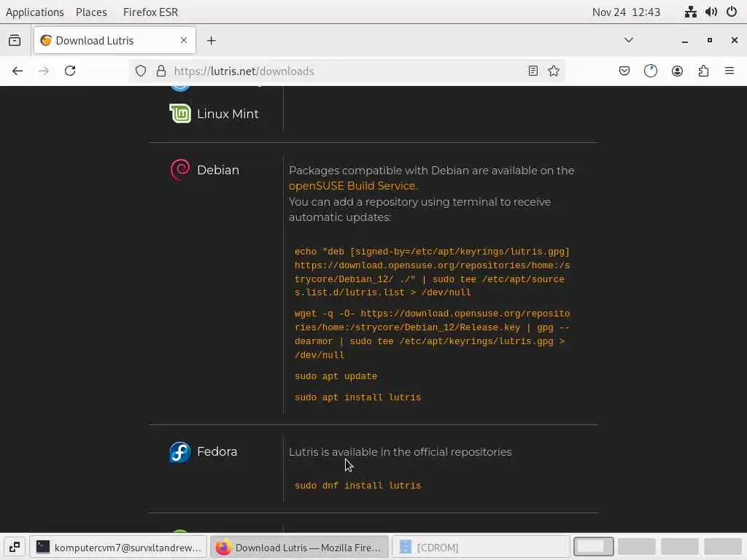Click the Debian distribution label

[218, 169]
